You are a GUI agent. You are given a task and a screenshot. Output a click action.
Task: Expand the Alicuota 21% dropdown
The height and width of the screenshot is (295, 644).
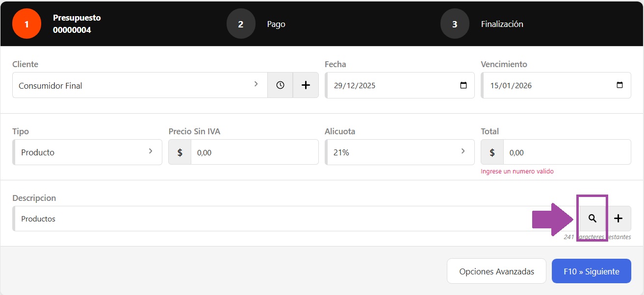399,152
